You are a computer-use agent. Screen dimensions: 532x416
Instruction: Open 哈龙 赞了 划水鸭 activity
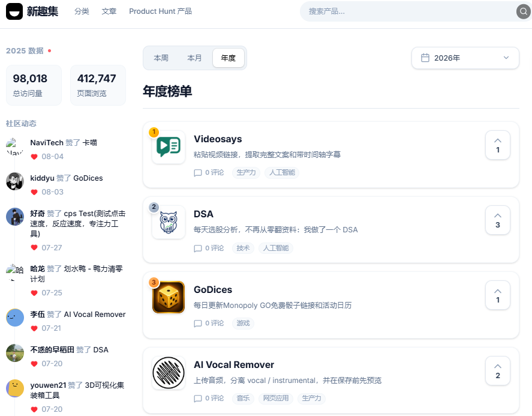click(x=76, y=274)
